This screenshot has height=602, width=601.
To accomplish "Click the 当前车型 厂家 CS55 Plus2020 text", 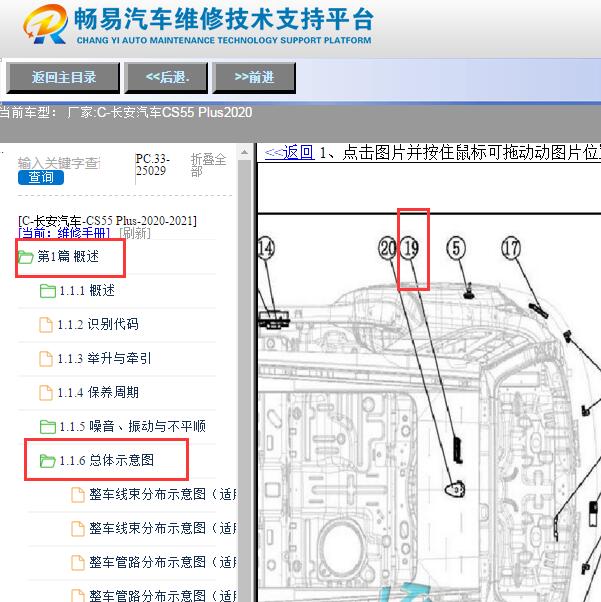I will tap(126, 112).
